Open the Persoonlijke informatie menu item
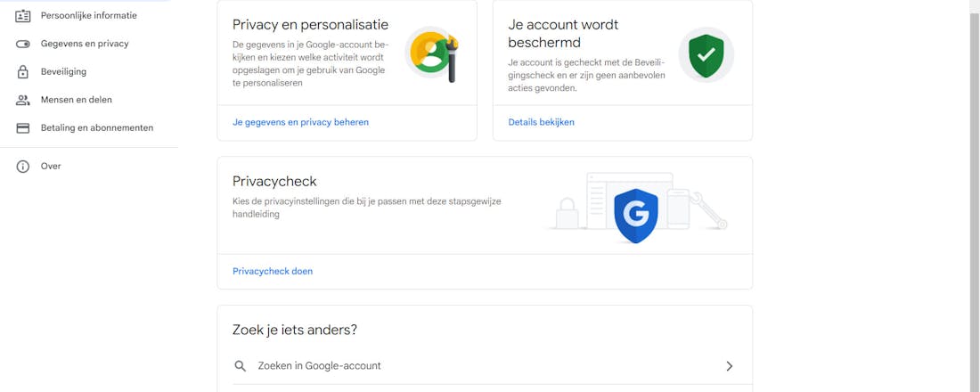 point(88,16)
